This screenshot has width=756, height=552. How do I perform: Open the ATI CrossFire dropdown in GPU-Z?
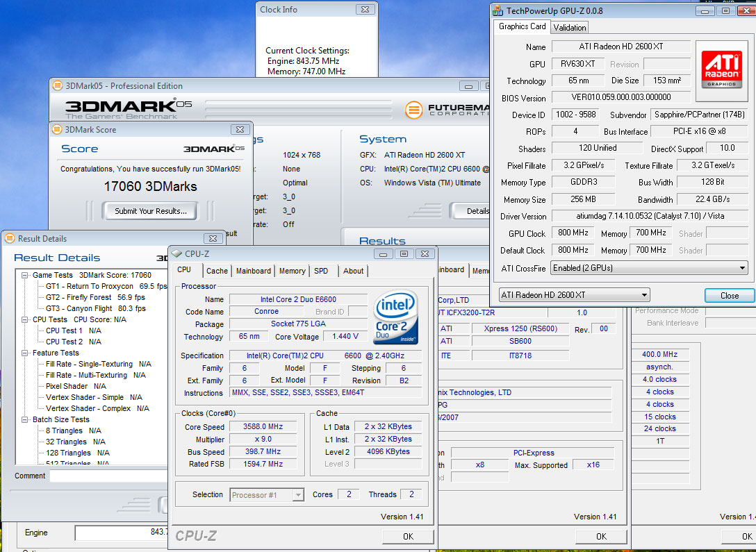(649, 268)
